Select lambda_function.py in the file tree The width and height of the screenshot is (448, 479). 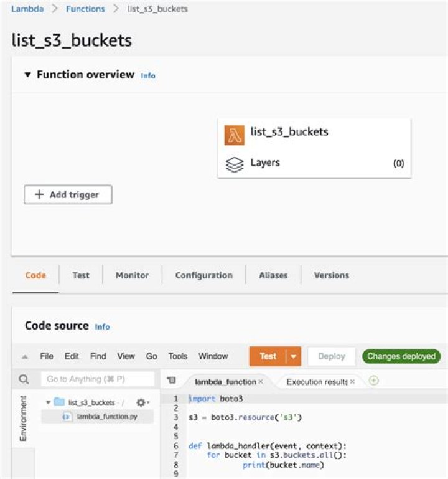(98, 417)
